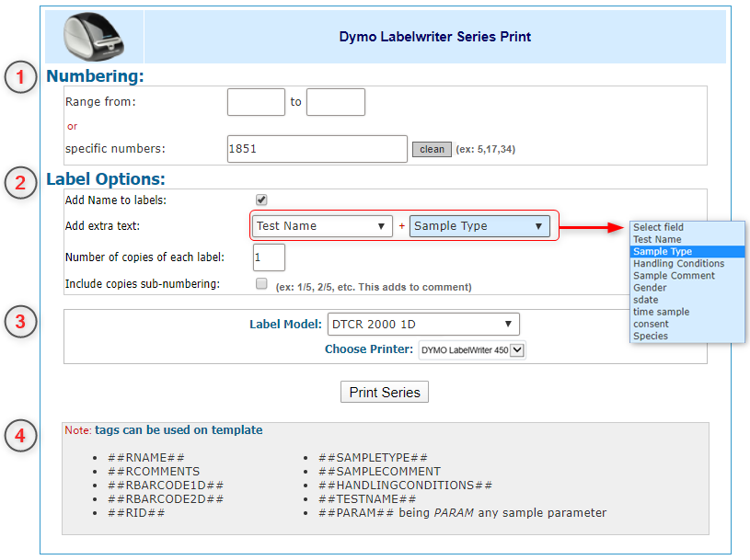Toggle the Add Name to labels checkbox

(261, 200)
